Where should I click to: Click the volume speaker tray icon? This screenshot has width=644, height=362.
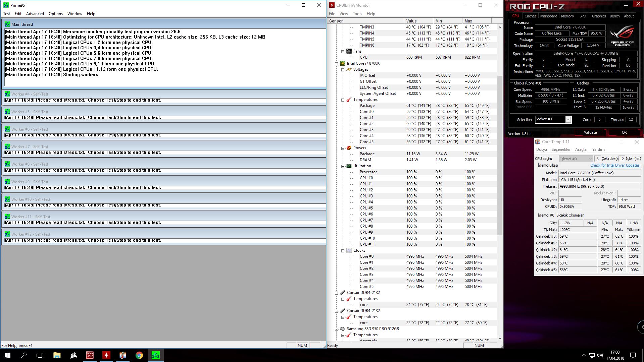600,355
